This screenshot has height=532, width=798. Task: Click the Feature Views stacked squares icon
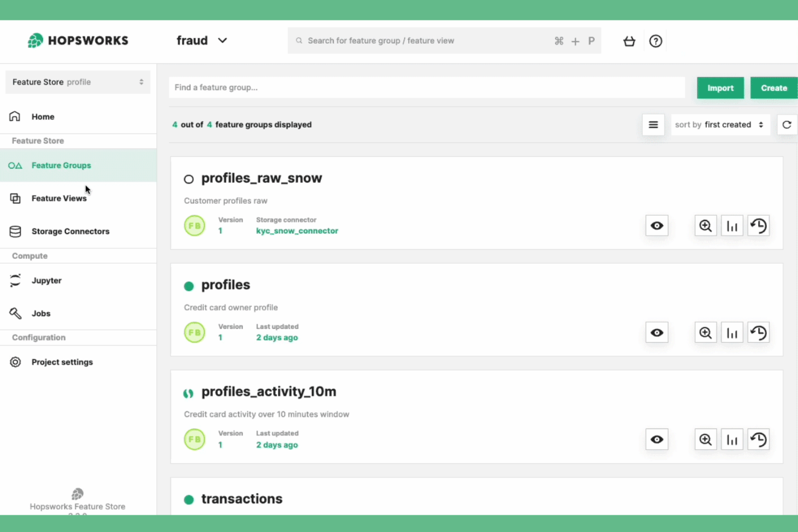pyautogui.click(x=15, y=198)
